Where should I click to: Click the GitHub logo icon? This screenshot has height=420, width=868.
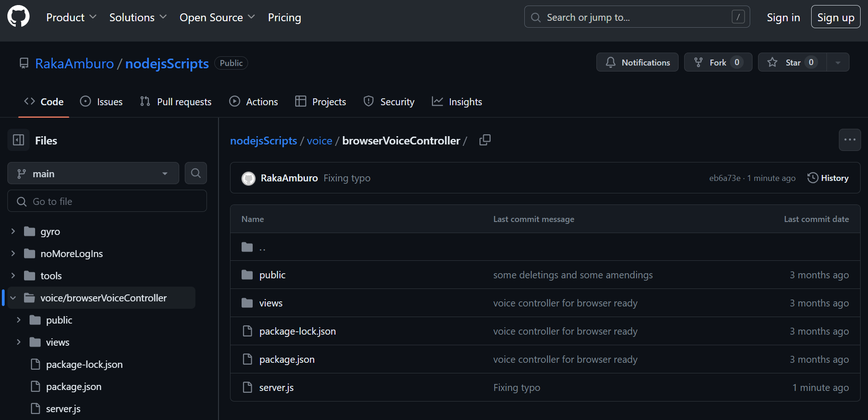coord(18,17)
